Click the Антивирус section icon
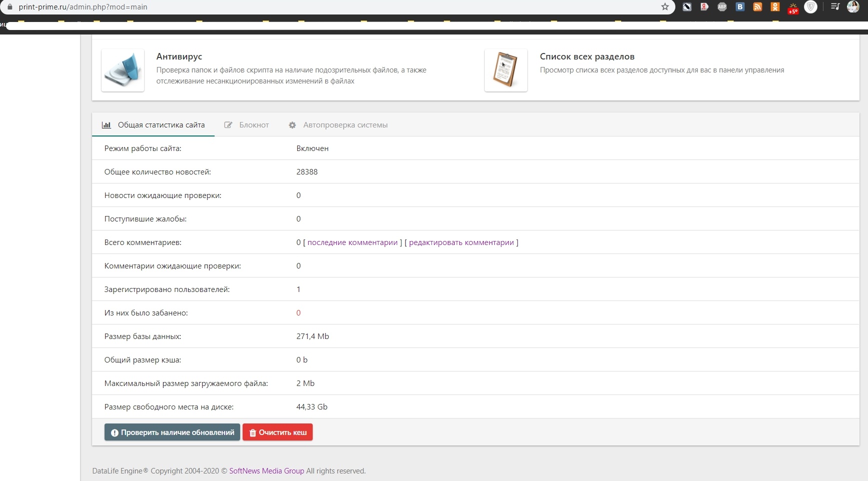Viewport: 868px width, 481px height. coord(123,70)
